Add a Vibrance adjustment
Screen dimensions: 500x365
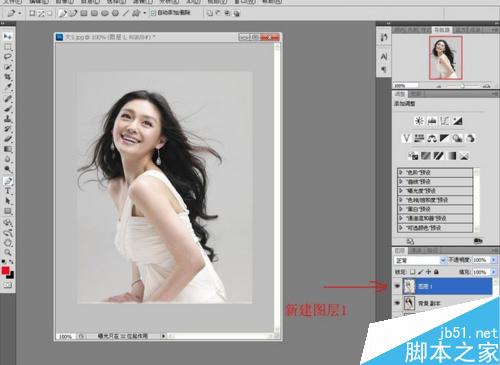(406, 138)
